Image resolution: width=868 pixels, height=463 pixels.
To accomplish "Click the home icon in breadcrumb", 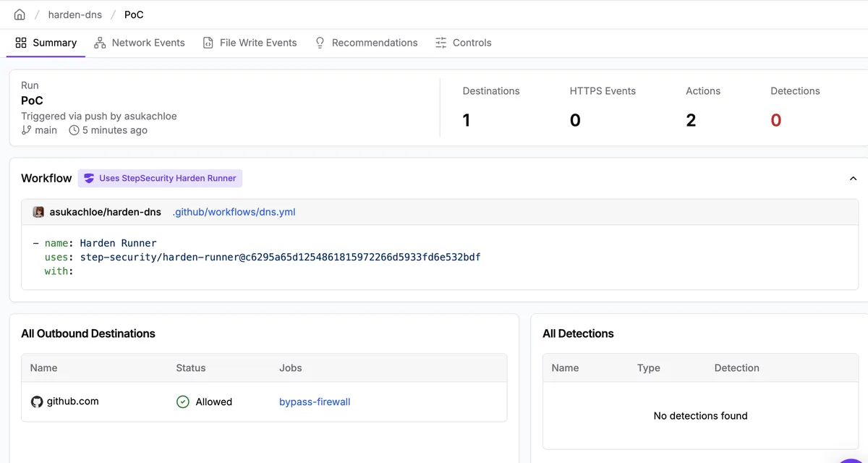I will (x=20, y=14).
